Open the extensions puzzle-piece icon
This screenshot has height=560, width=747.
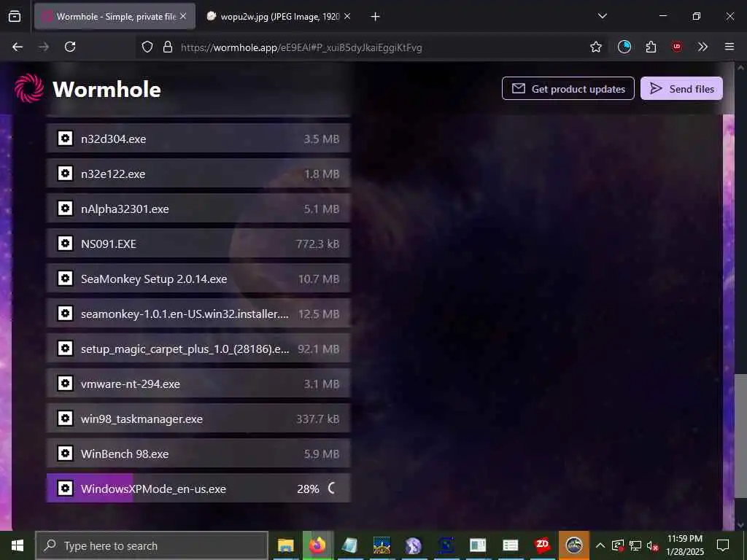pyautogui.click(x=651, y=47)
